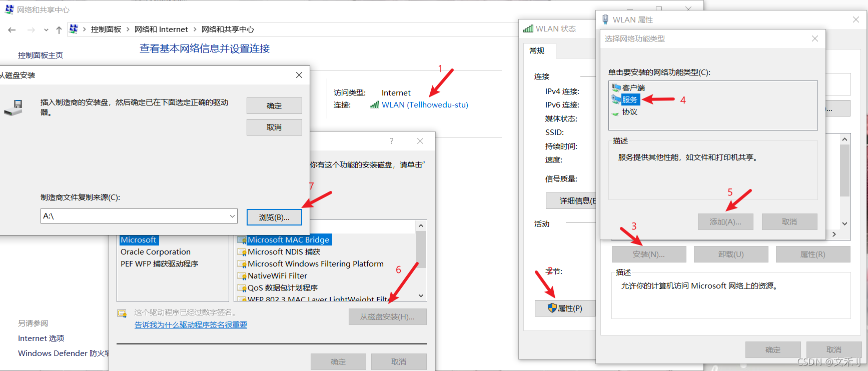Click the up arrow of WLAN 属性 list scrollbar
The width and height of the screenshot is (868, 371).
click(844, 139)
